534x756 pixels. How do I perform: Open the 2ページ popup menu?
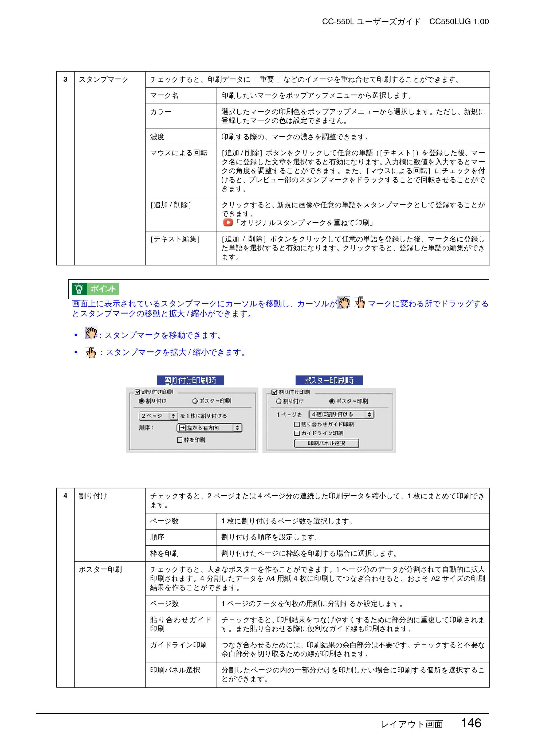click(x=158, y=416)
